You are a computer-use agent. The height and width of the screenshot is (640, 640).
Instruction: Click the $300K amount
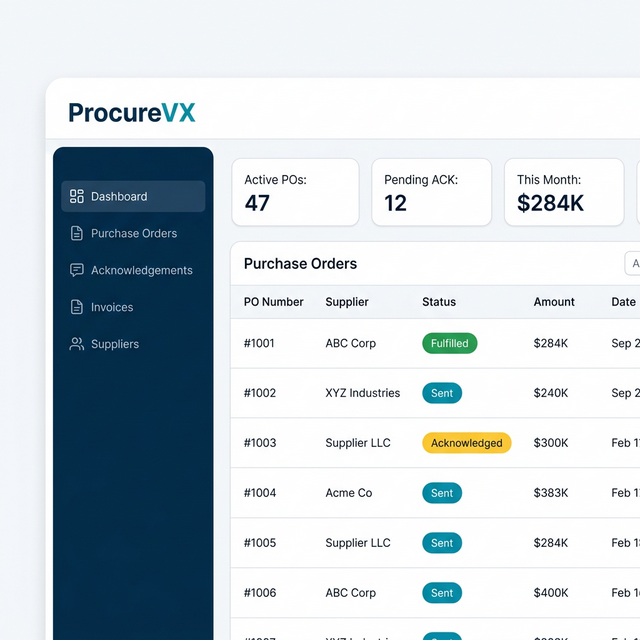(551, 443)
